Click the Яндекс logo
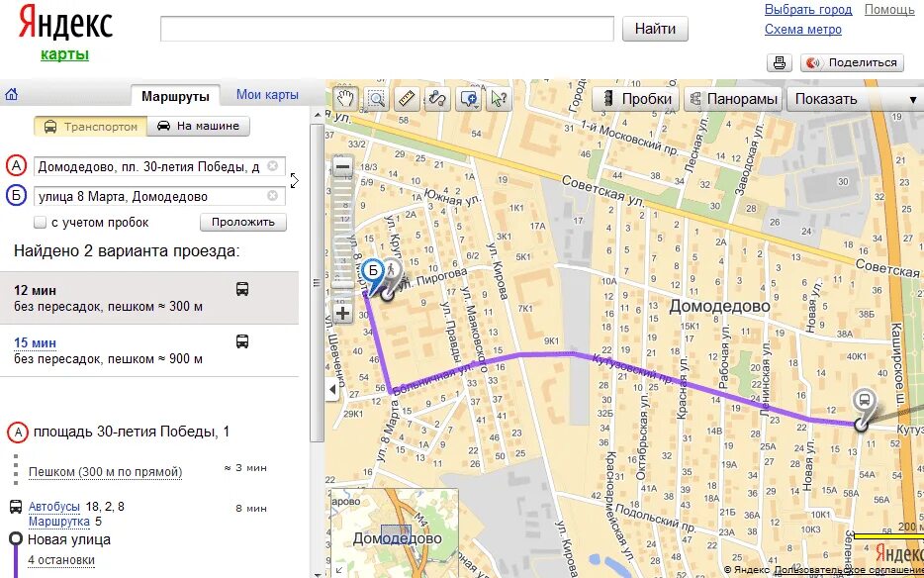The image size is (924, 578). (65, 23)
